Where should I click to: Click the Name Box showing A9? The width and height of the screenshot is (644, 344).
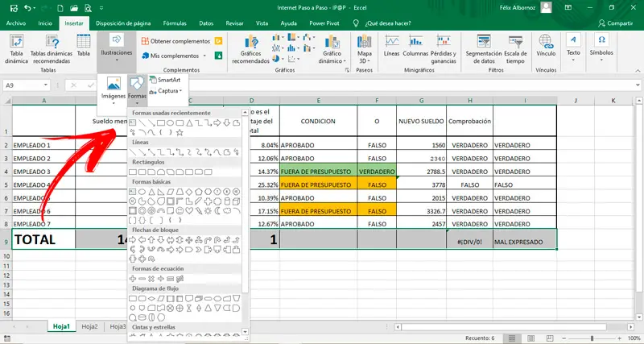pyautogui.click(x=24, y=85)
